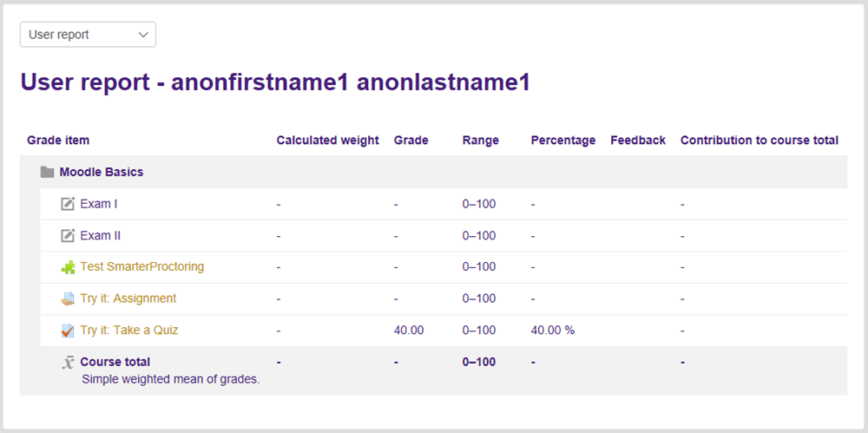The image size is (868, 433).
Task: Click the Take a Quiz checkmark icon
Action: (68, 331)
